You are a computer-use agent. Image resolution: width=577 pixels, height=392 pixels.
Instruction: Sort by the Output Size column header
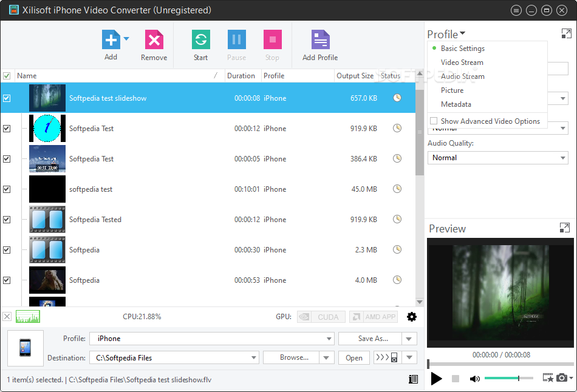[x=355, y=76]
